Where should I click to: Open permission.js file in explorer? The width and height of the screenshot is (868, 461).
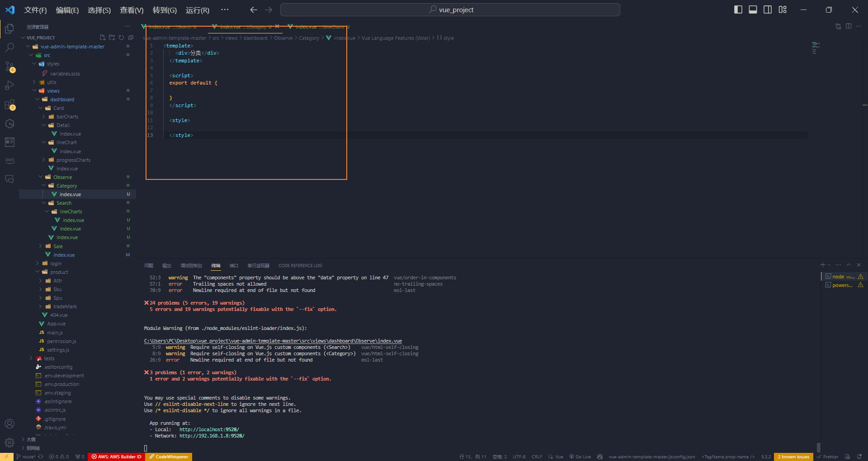(61, 341)
